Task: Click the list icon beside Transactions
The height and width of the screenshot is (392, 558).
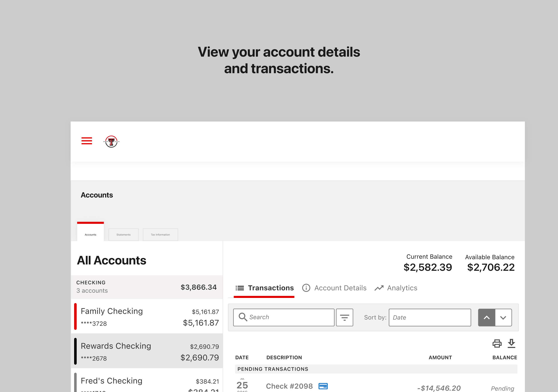Action: click(x=240, y=288)
